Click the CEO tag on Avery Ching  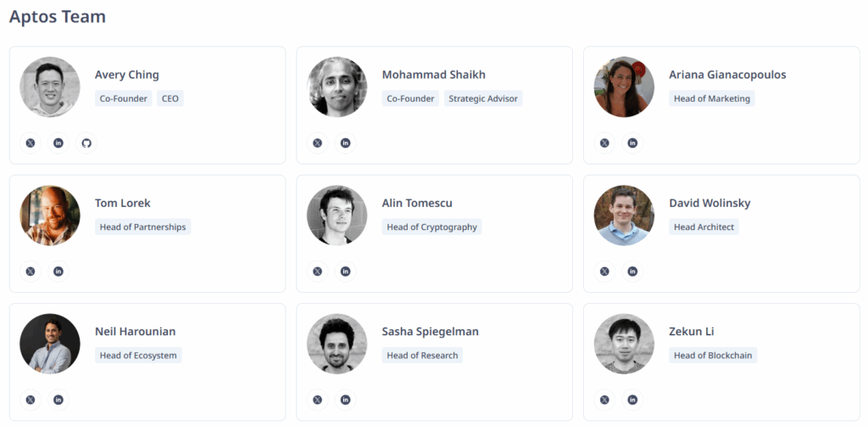[x=170, y=98]
